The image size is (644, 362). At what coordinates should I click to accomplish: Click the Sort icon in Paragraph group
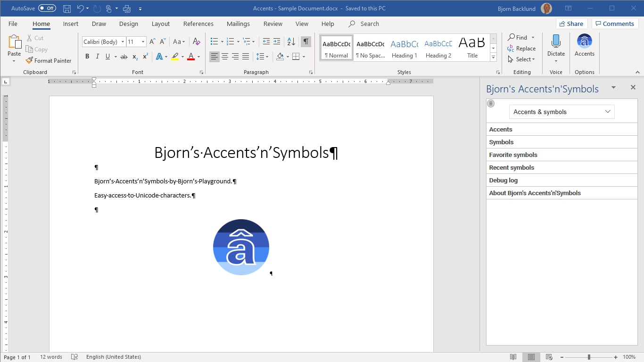291,41
